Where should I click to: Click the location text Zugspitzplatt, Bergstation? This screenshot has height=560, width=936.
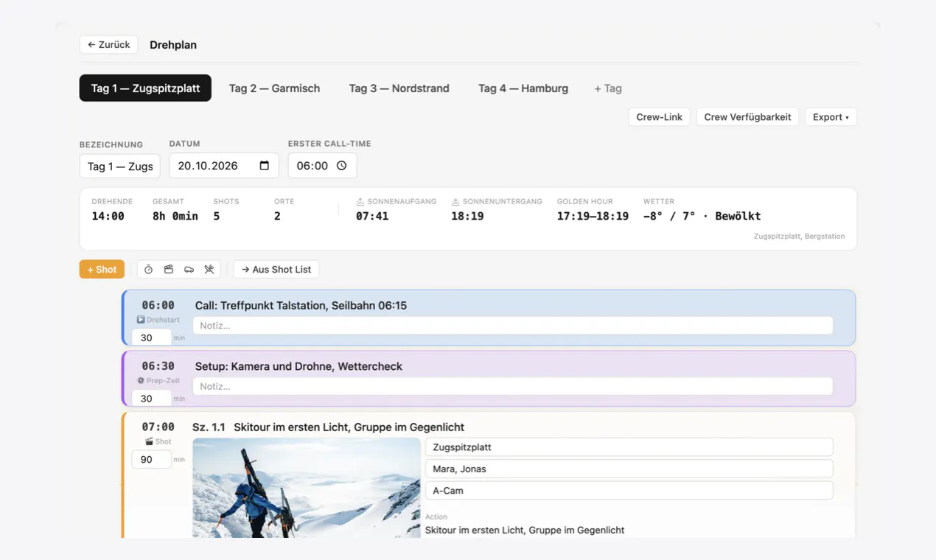pos(800,237)
